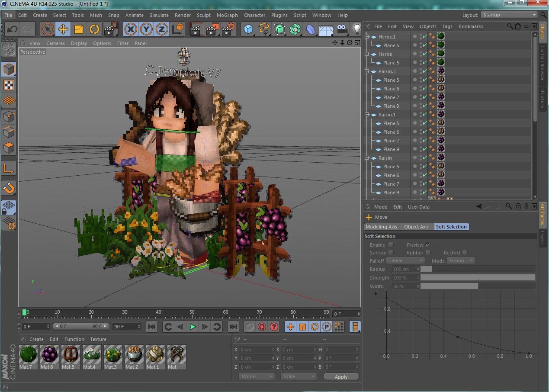Switch to Texture mode checkerboard icon
The height and width of the screenshot is (392, 549).
(9, 85)
